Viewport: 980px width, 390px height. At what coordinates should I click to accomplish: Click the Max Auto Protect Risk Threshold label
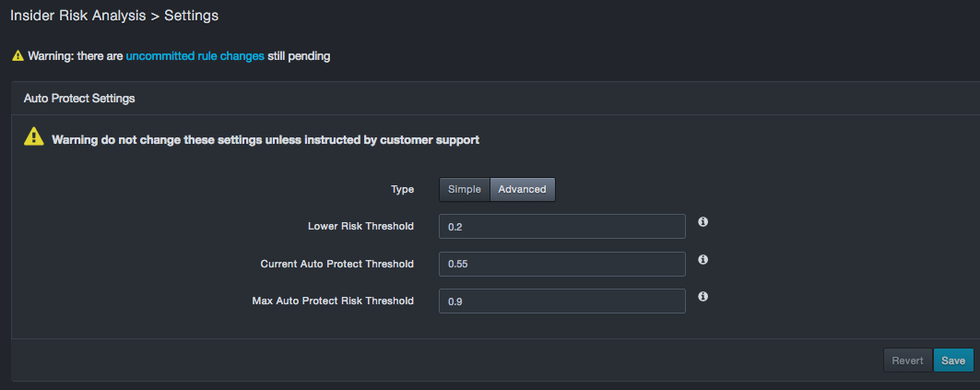[333, 301]
